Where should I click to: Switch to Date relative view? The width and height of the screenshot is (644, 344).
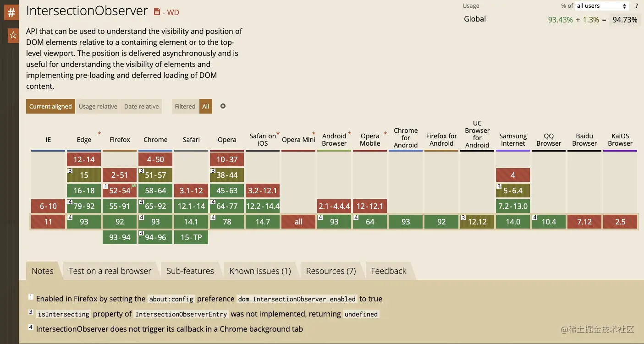pos(141,106)
